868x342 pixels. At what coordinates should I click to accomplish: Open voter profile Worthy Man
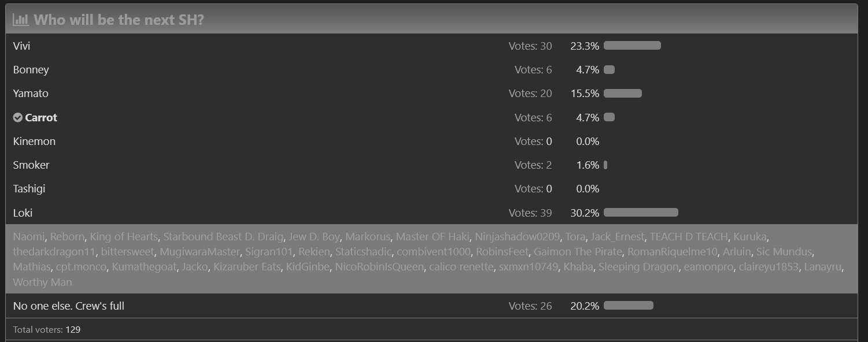(42, 282)
